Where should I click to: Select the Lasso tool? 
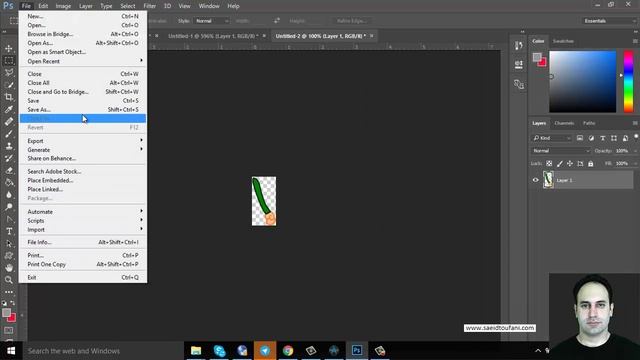(9, 73)
